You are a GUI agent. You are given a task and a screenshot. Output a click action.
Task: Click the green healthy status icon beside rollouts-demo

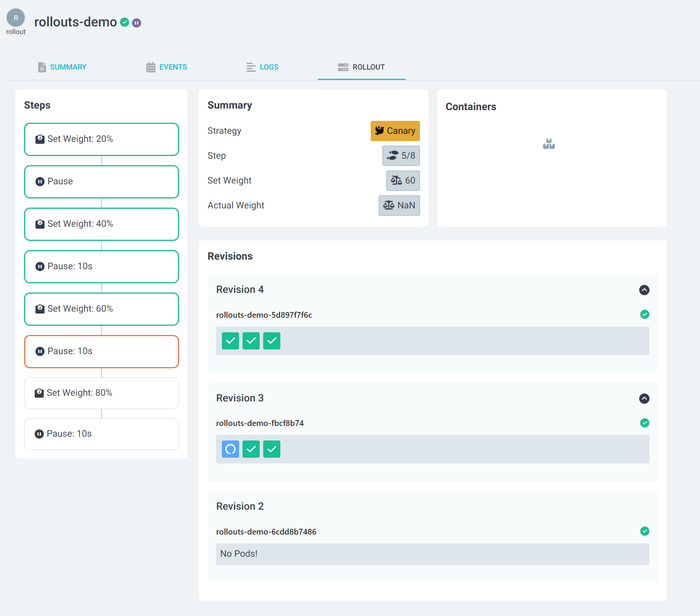124,23
